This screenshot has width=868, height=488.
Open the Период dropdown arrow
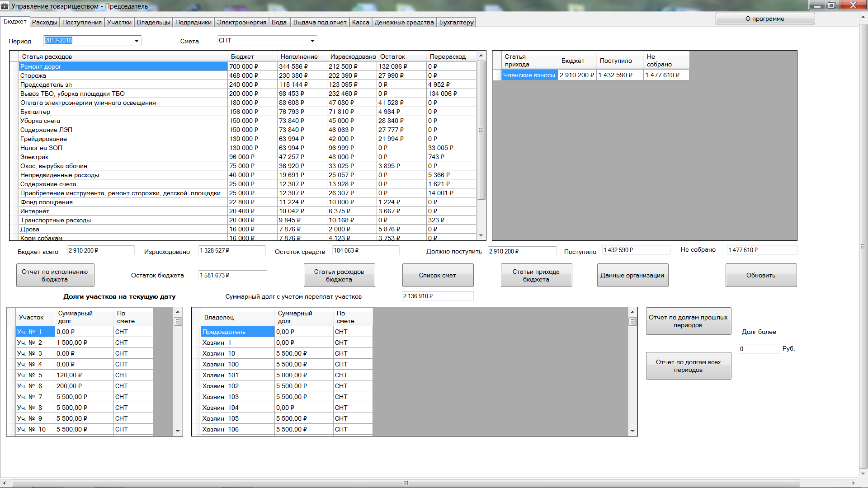(x=137, y=41)
